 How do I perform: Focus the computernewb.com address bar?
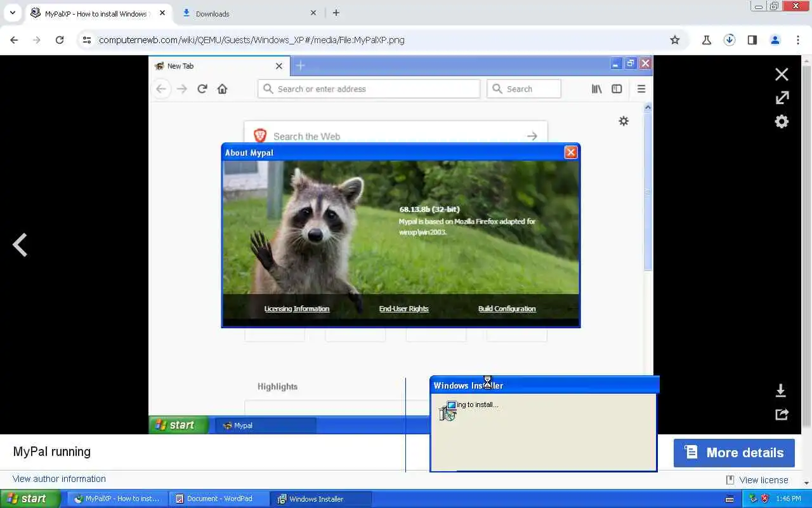click(381, 40)
